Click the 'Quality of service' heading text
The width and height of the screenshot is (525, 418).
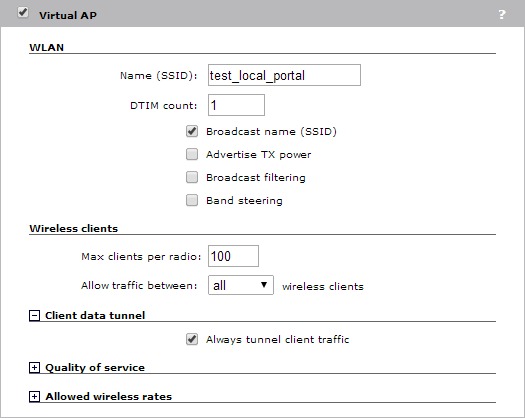[x=95, y=367]
